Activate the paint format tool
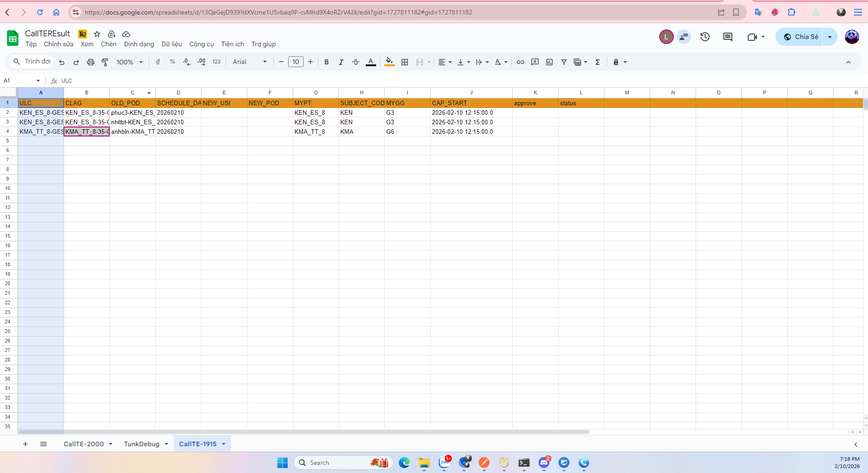The width and height of the screenshot is (868, 473). point(105,62)
